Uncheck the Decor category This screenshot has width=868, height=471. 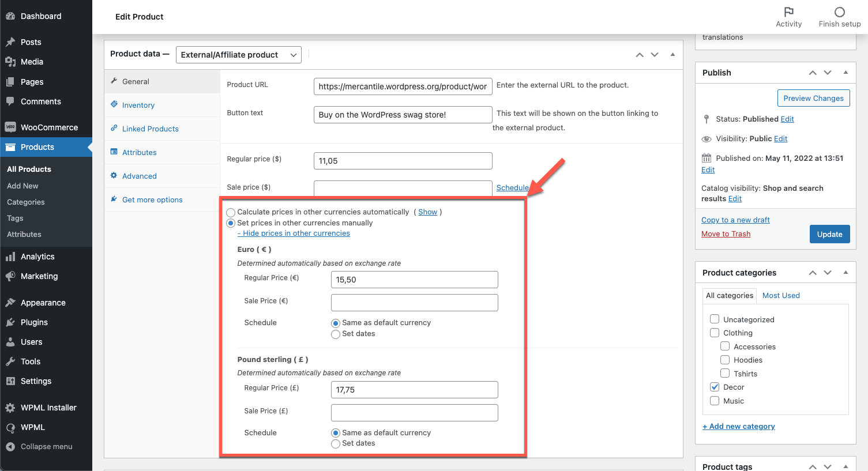[x=715, y=387]
